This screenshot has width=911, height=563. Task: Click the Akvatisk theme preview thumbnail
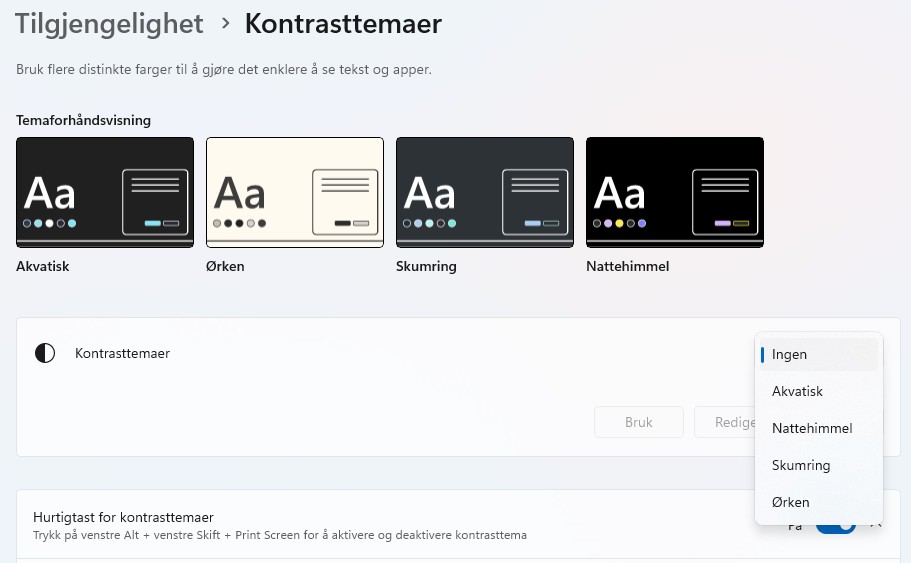[105, 192]
